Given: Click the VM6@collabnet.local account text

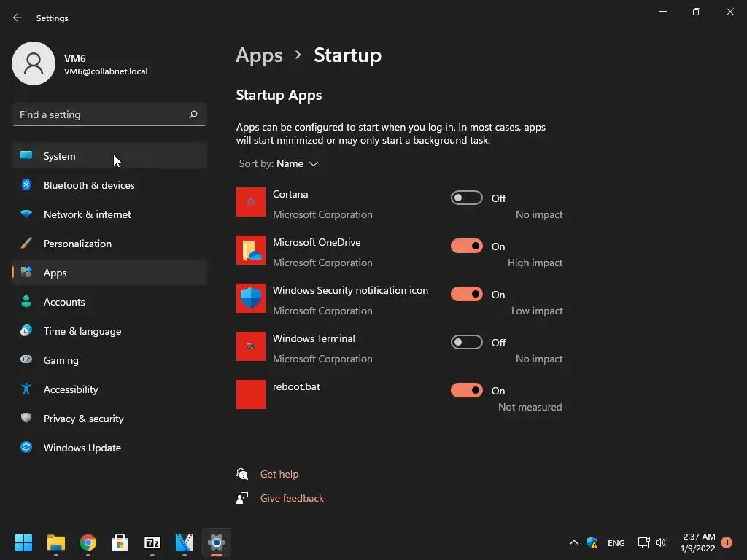Looking at the screenshot, I should pyautogui.click(x=106, y=71).
